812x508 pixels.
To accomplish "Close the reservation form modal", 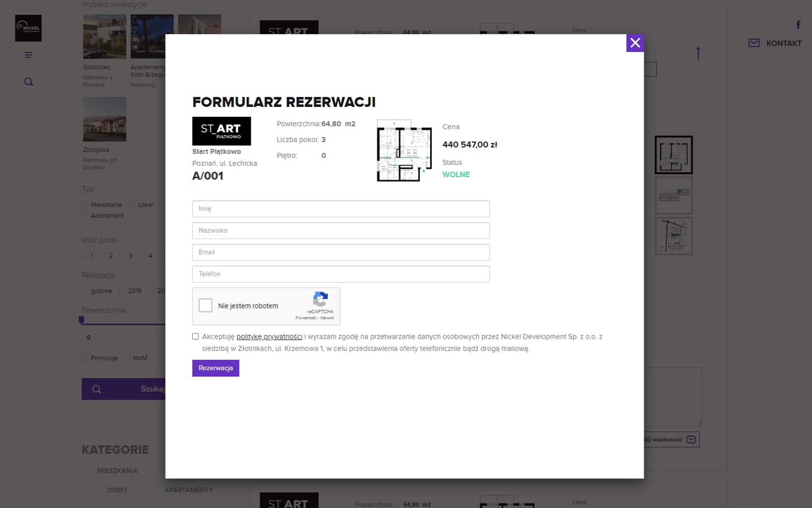I will (x=635, y=43).
